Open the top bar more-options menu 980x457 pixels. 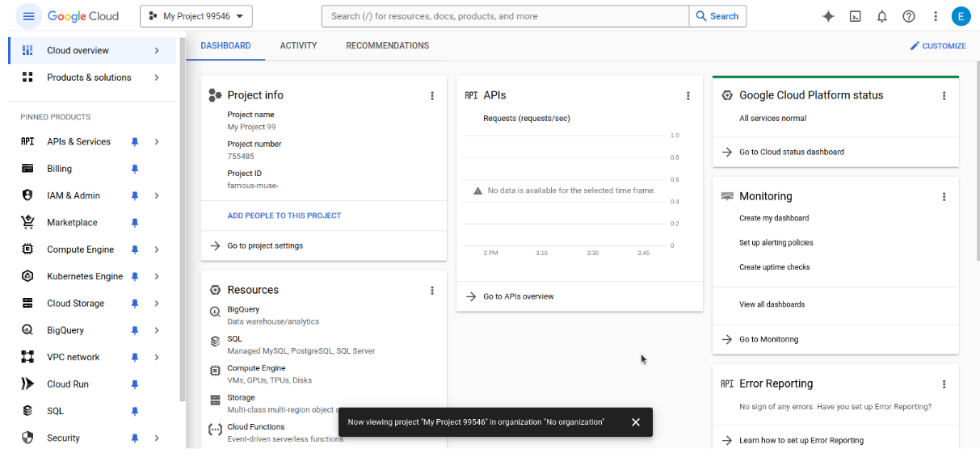click(x=936, y=16)
